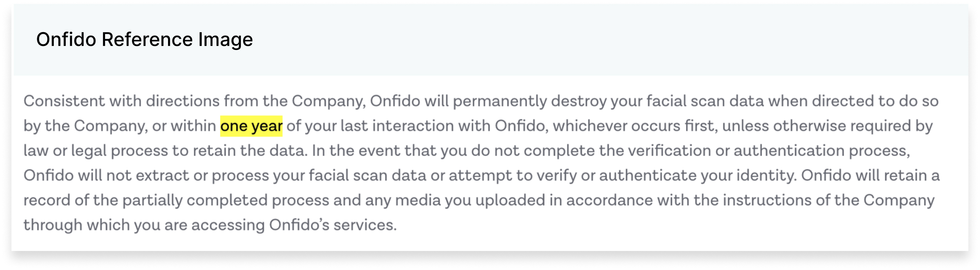Click 'Onfido's services.' at paragraph end
The width and height of the screenshot is (980, 270).
tap(333, 225)
